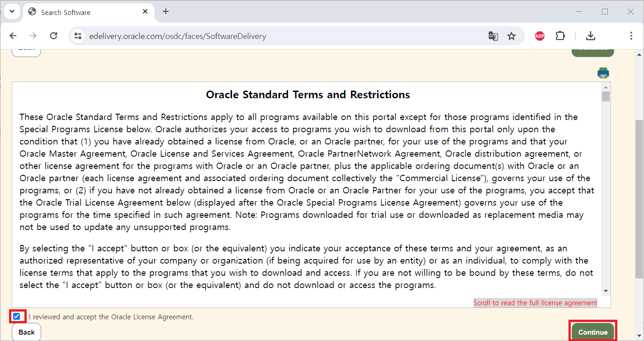Open the tab search dropdown arrow
This screenshot has width=644, height=341.
tap(11, 11)
